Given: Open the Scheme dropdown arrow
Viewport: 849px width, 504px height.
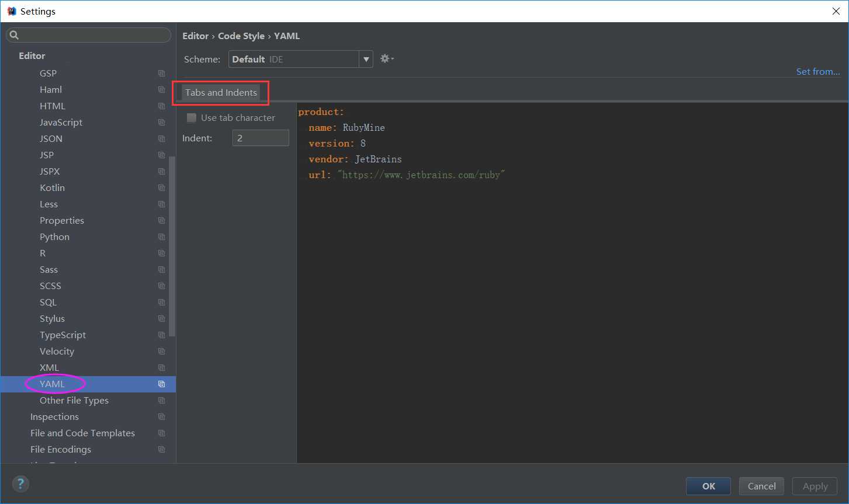Looking at the screenshot, I should (366, 59).
